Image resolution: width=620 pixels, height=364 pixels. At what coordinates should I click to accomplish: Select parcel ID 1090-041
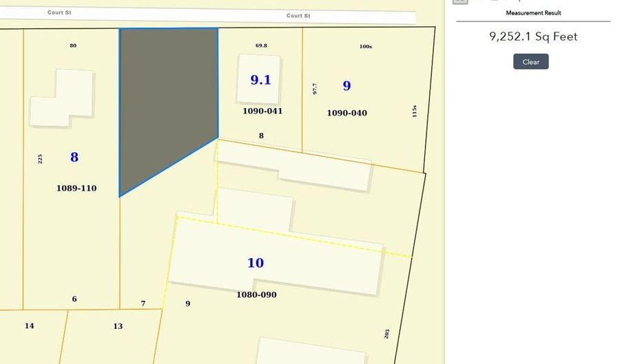[262, 111]
